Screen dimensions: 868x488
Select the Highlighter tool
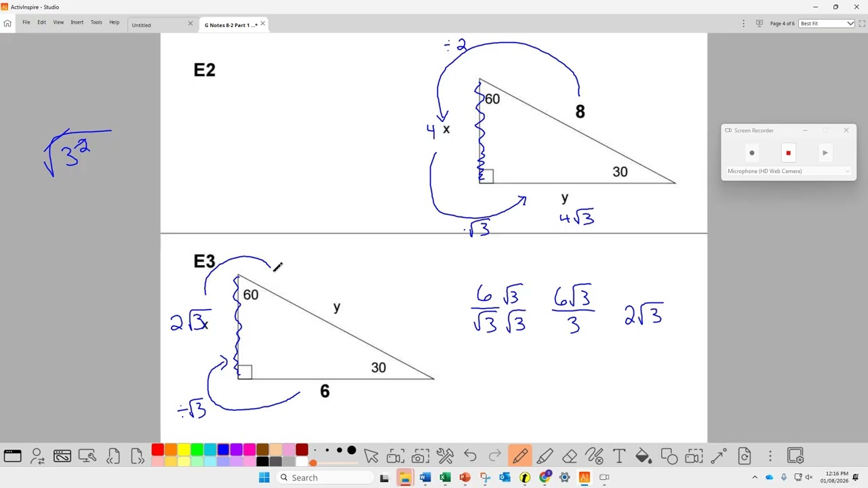[545, 456]
